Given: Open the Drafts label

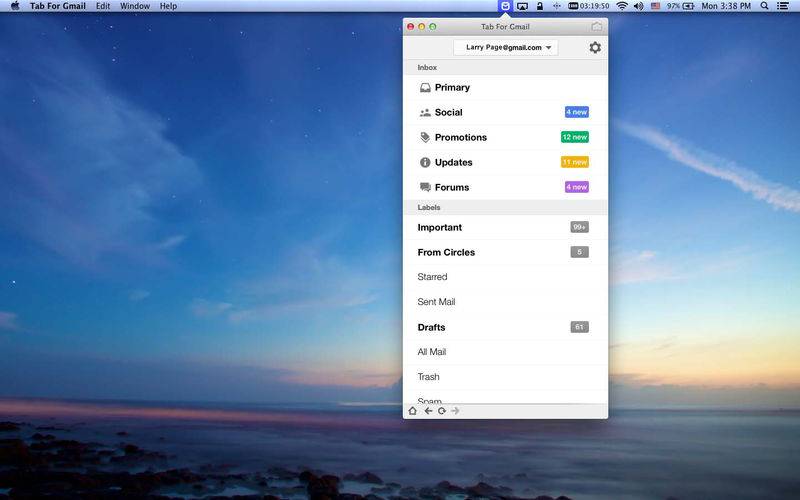Looking at the screenshot, I should 505,328.
